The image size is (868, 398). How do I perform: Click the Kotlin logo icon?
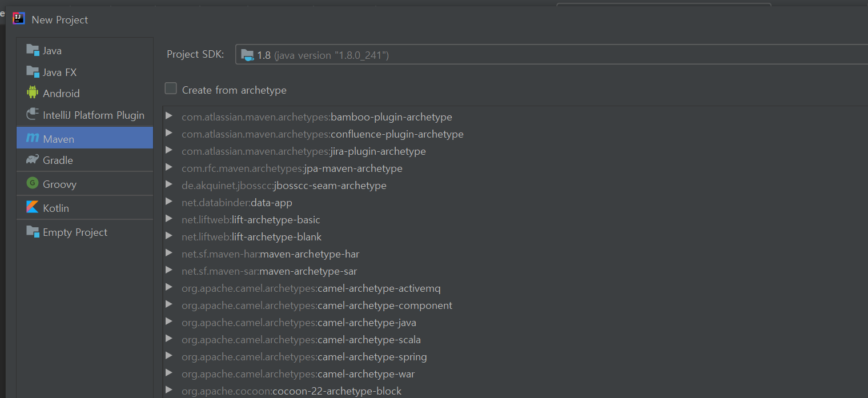(33, 208)
